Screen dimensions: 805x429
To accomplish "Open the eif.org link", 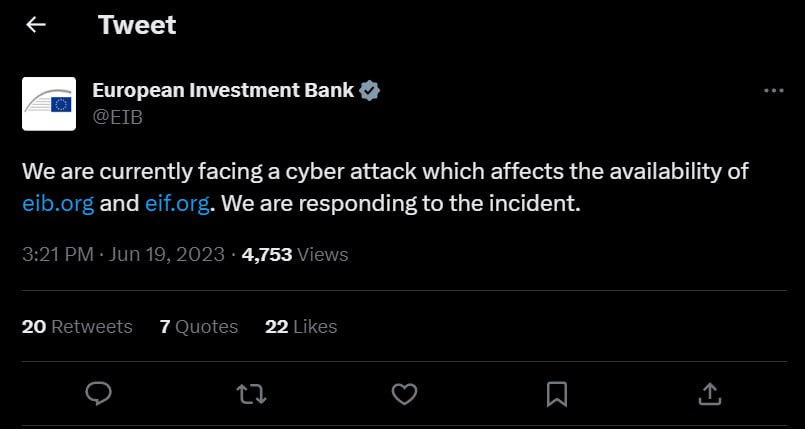I will pos(177,204).
